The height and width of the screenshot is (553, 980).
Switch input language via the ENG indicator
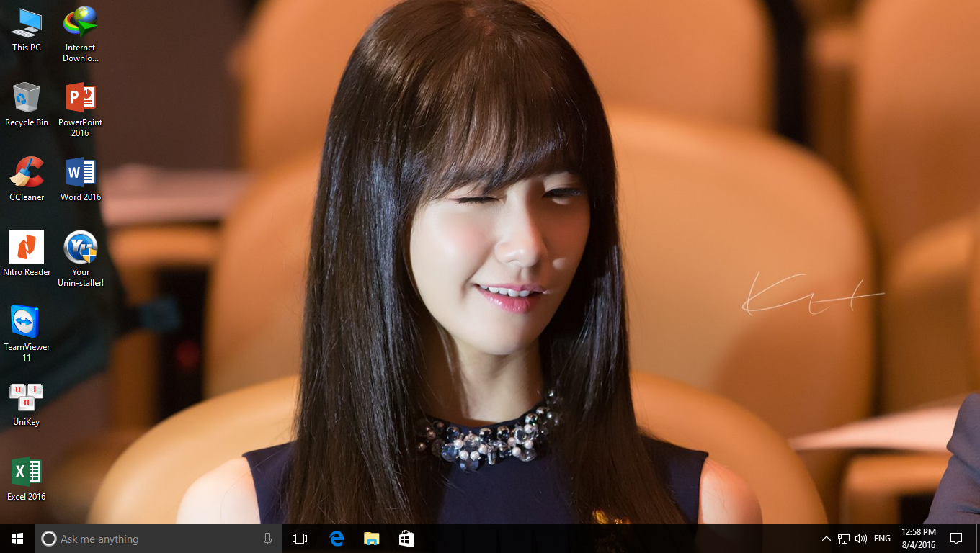coord(881,538)
